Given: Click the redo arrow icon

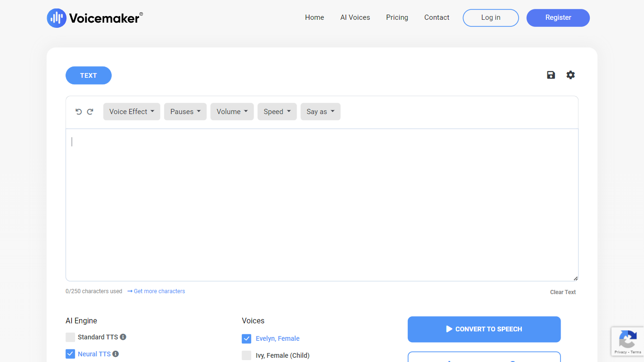Looking at the screenshot, I should click(x=90, y=112).
